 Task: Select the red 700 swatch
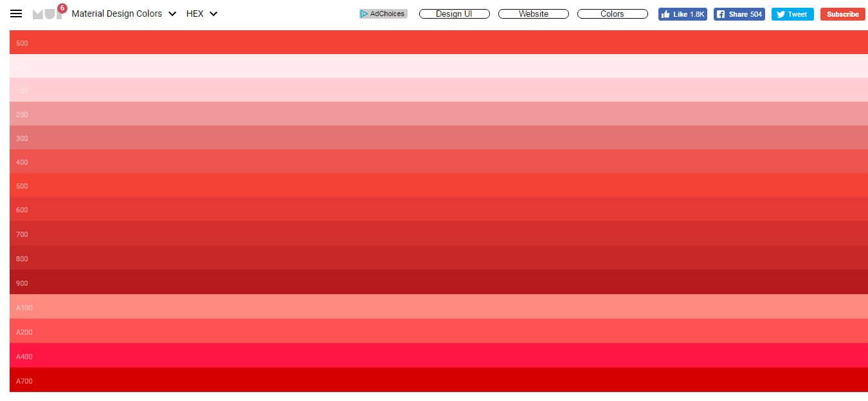pos(439,233)
